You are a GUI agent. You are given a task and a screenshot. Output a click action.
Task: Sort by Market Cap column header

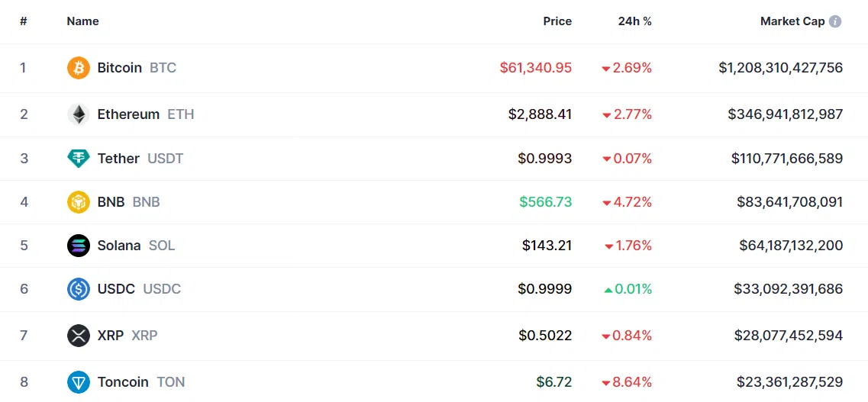[792, 21]
